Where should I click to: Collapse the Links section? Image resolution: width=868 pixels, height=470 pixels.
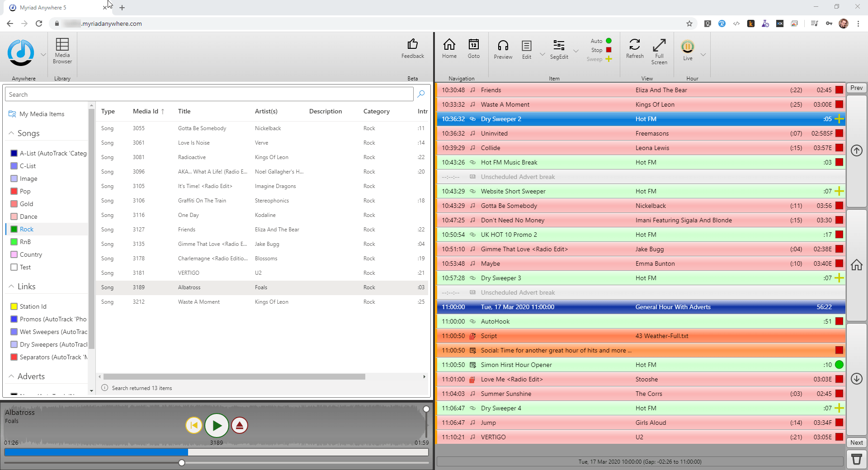10,286
